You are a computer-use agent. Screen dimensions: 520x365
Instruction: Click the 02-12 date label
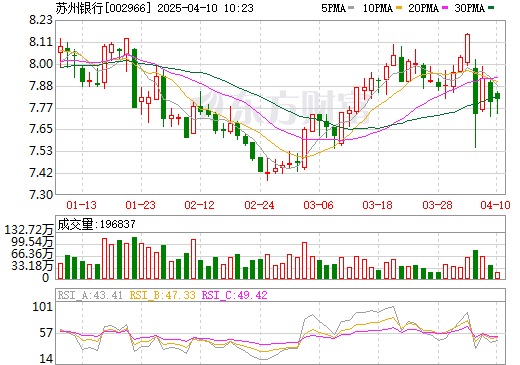click(200, 205)
